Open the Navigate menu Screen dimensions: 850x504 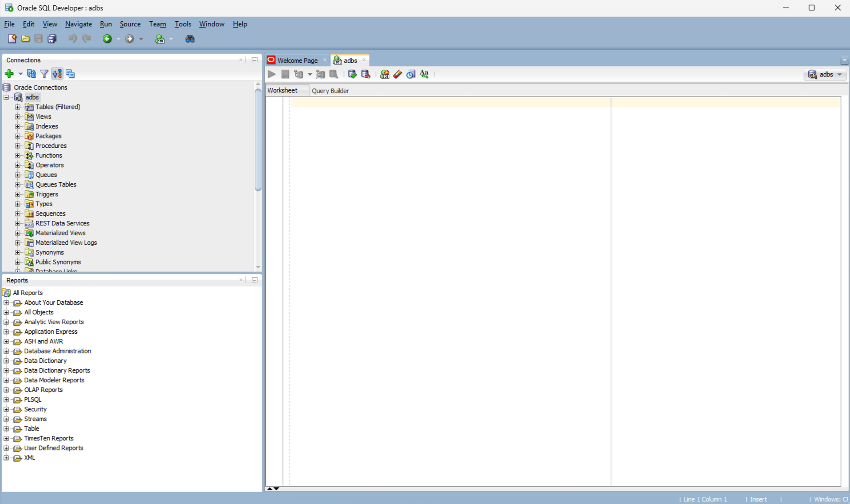[x=78, y=24]
